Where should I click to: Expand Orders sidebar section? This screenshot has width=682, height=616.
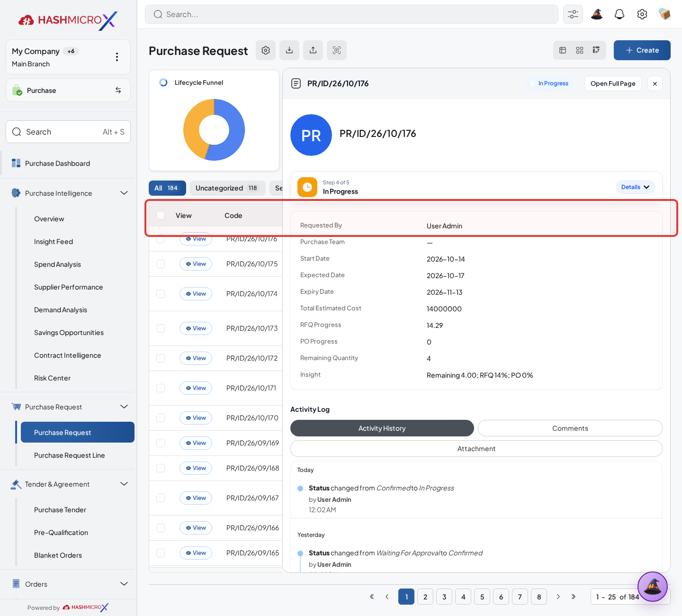click(x=124, y=584)
